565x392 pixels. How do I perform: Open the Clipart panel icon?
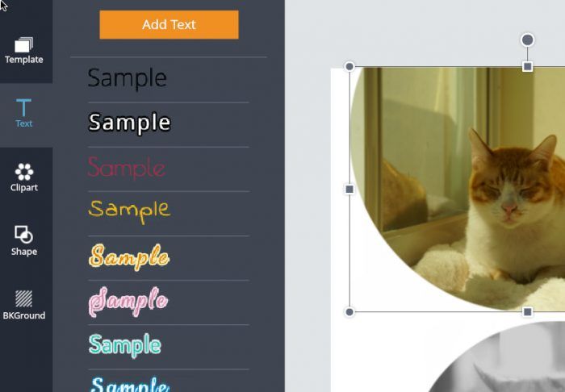pyautogui.click(x=23, y=172)
